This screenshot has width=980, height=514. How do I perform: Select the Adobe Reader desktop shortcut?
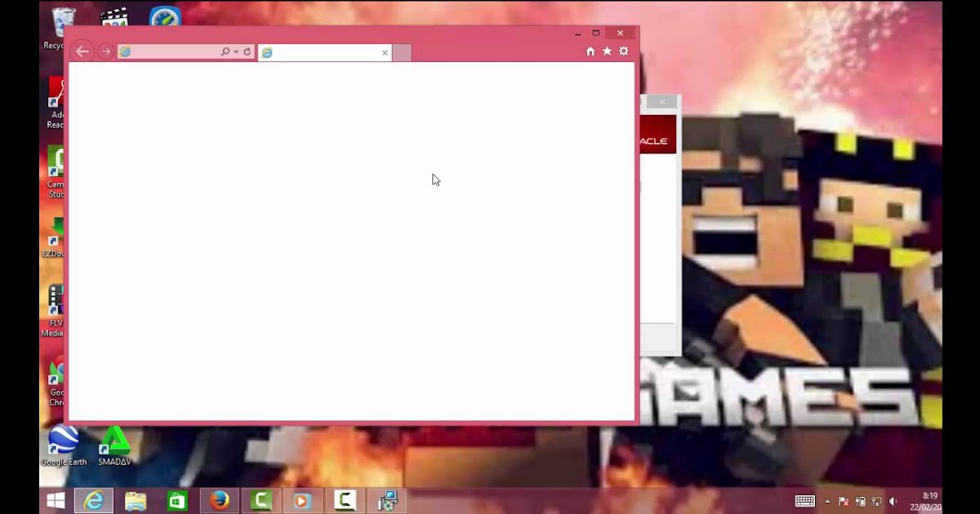(x=56, y=104)
